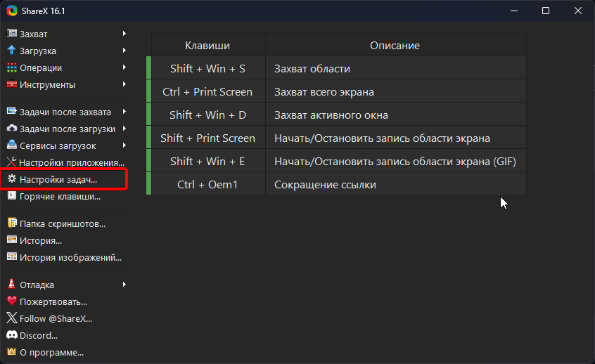
Task: Click the Сервисы загрузок icon
Action: pos(12,145)
